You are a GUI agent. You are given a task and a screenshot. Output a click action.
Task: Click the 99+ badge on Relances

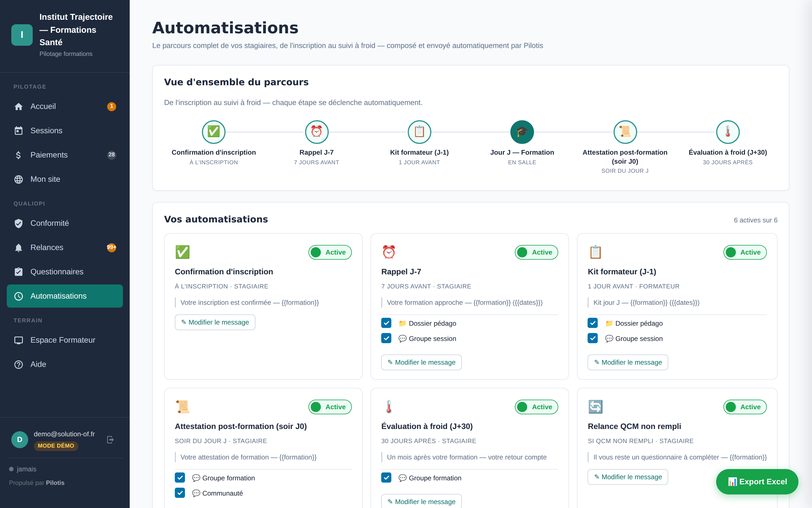(111, 248)
